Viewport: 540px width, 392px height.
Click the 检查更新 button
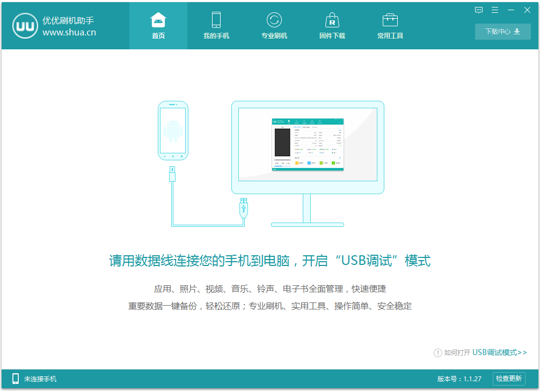click(508, 379)
